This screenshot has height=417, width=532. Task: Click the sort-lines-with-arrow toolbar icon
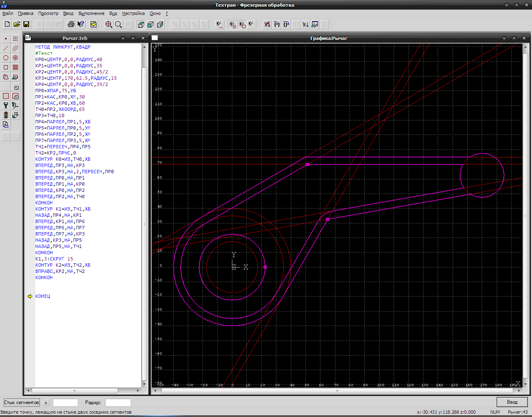tap(305, 25)
